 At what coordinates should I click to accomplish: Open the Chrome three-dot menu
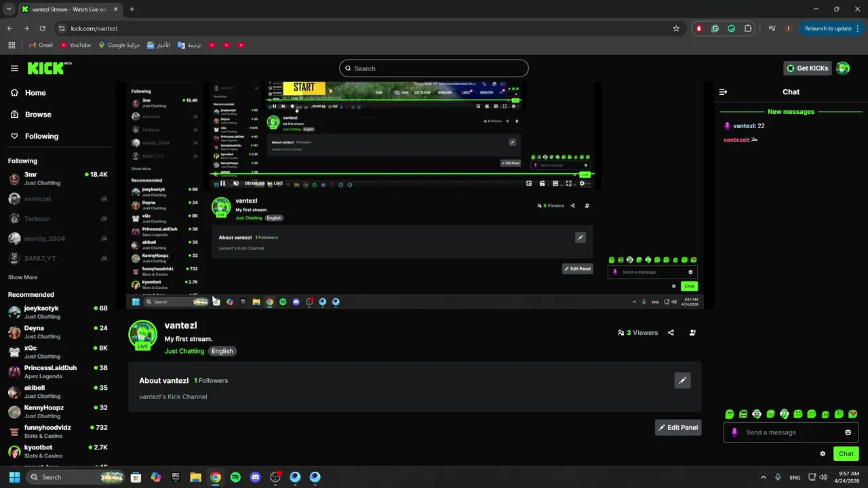859,28
